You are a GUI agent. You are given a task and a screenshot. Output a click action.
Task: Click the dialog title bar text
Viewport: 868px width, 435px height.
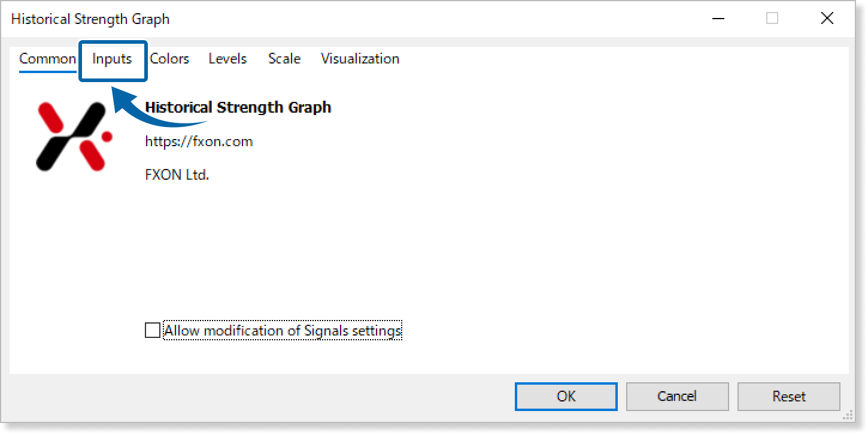point(90,19)
